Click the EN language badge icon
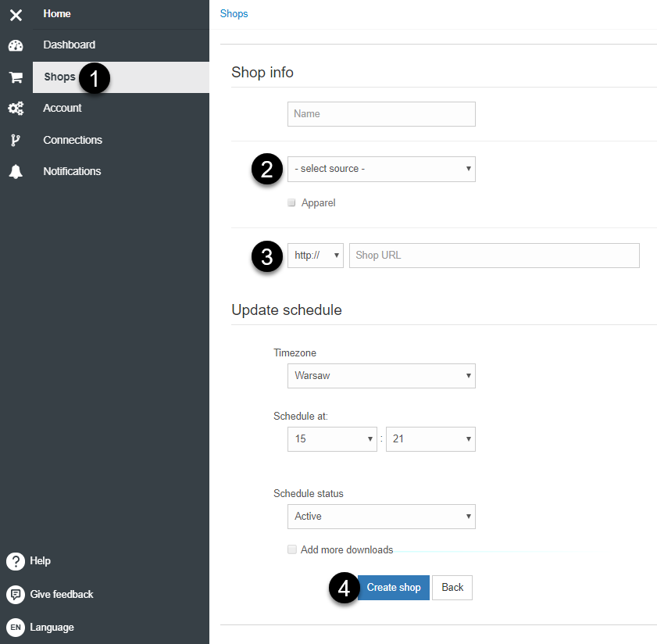This screenshot has height=644, width=657. click(16, 628)
